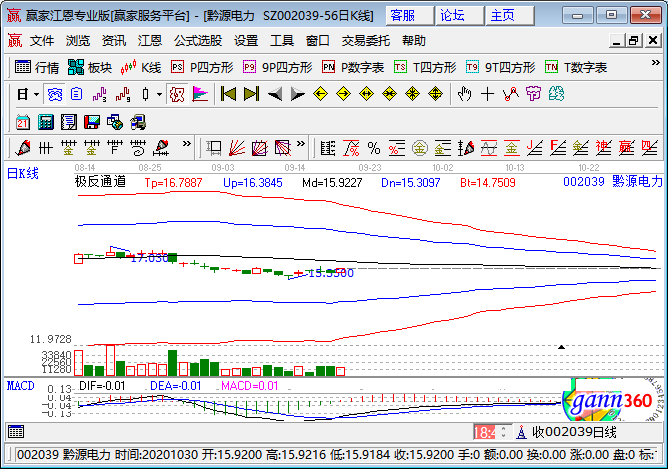The image size is (668, 469).
Task: Click the 主页 button in title bar
Action: point(510,16)
